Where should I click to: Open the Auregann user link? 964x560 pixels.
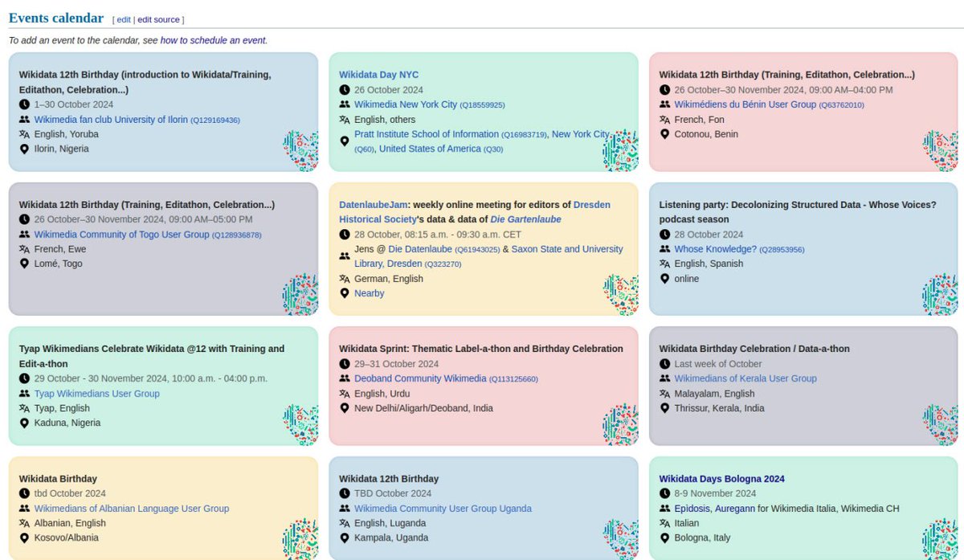[737, 509]
